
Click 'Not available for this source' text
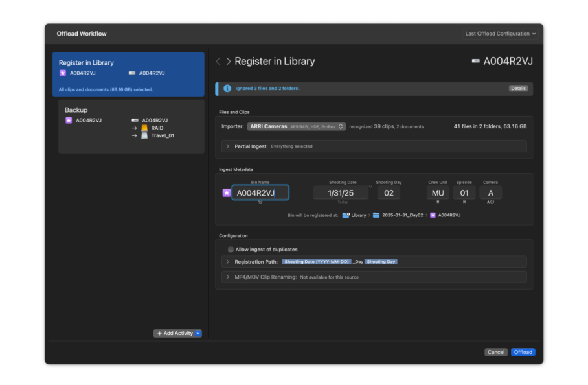(329, 277)
